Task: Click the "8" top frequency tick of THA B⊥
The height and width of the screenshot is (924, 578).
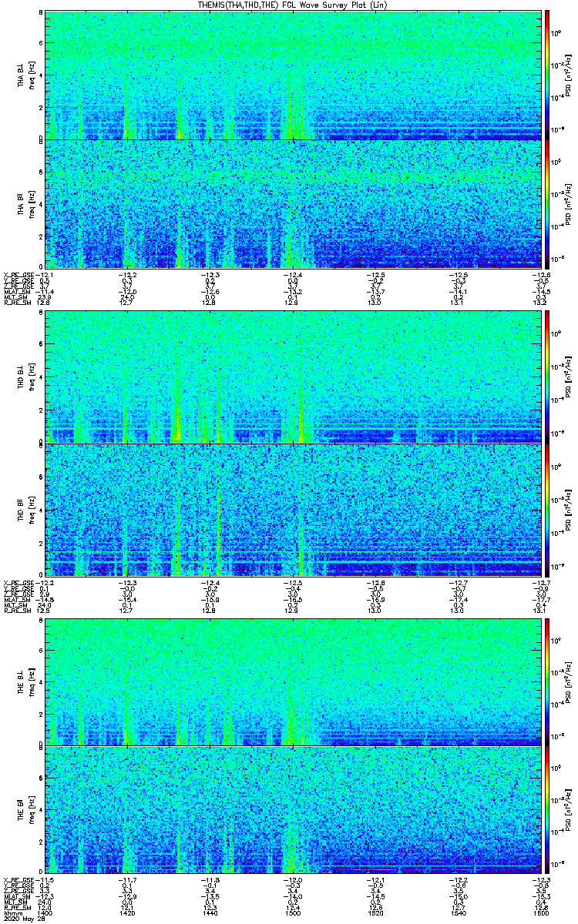Action: pyautogui.click(x=40, y=13)
